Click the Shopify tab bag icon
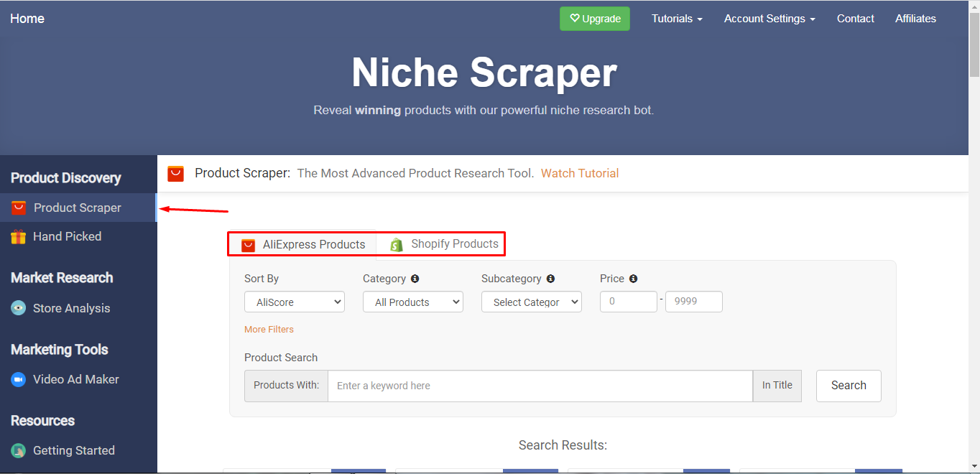Image resolution: width=980 pixels, height=474 pixels. pyautogui.click(x=397, y=245)
